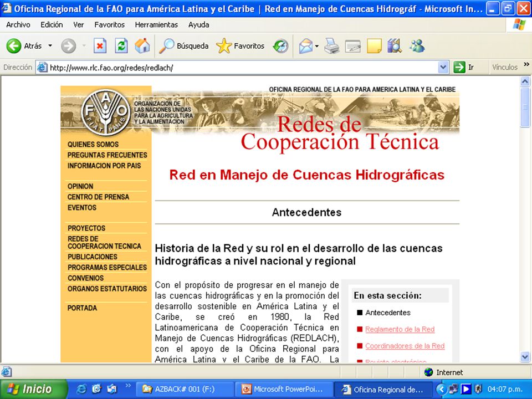
Task: Open the Favoritos menu
Action: point(110,25)
